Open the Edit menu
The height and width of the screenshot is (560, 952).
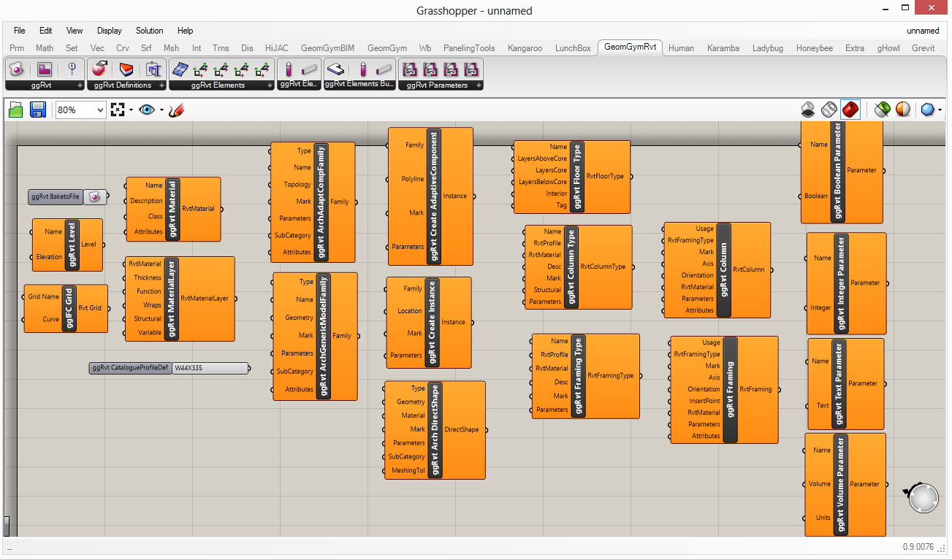tap(46, 31)
